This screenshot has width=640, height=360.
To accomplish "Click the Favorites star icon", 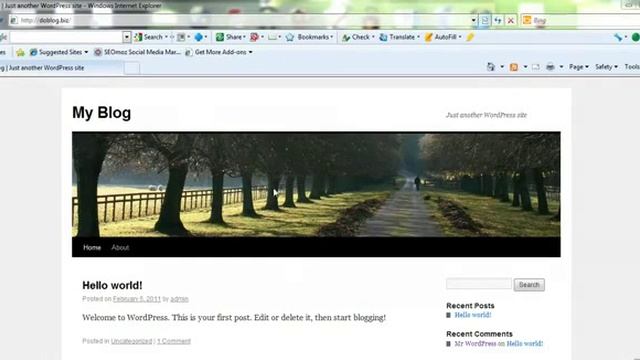I will click(20, 52).
